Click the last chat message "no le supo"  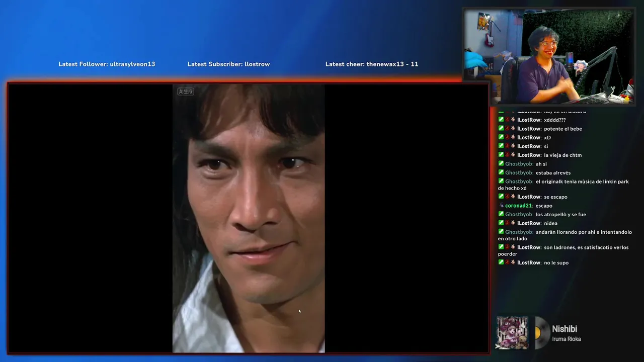(x=556, y=262)
